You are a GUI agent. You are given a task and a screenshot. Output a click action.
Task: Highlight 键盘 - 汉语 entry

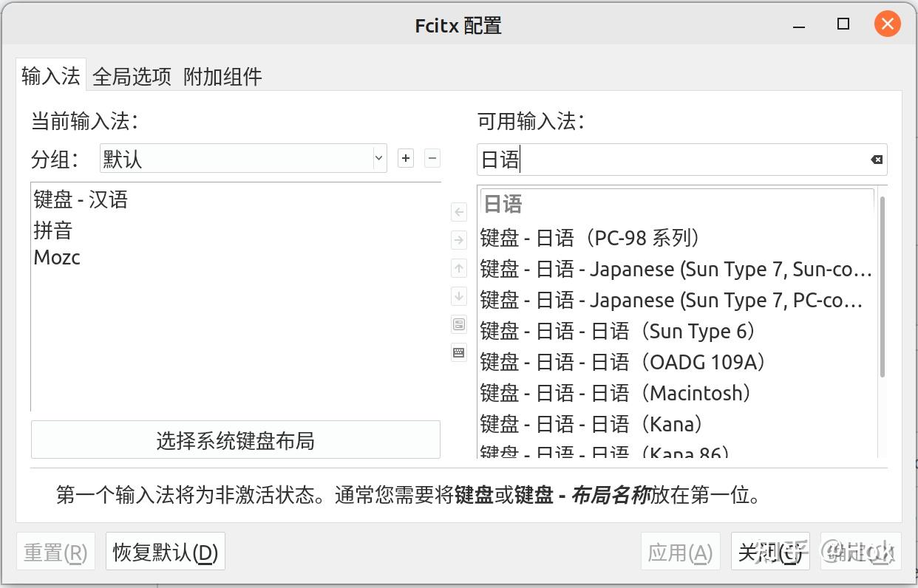(x=81, y=200)
